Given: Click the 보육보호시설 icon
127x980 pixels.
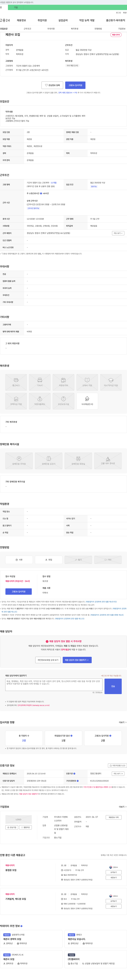Looking at the screenshot, I should [x=63, y=401].
